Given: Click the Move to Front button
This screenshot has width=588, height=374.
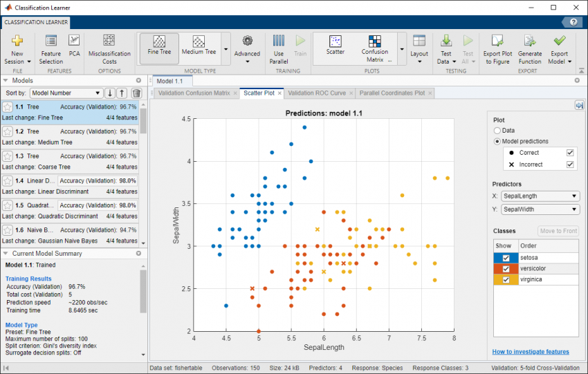Looking at the screenshot, I should point(558,231).
